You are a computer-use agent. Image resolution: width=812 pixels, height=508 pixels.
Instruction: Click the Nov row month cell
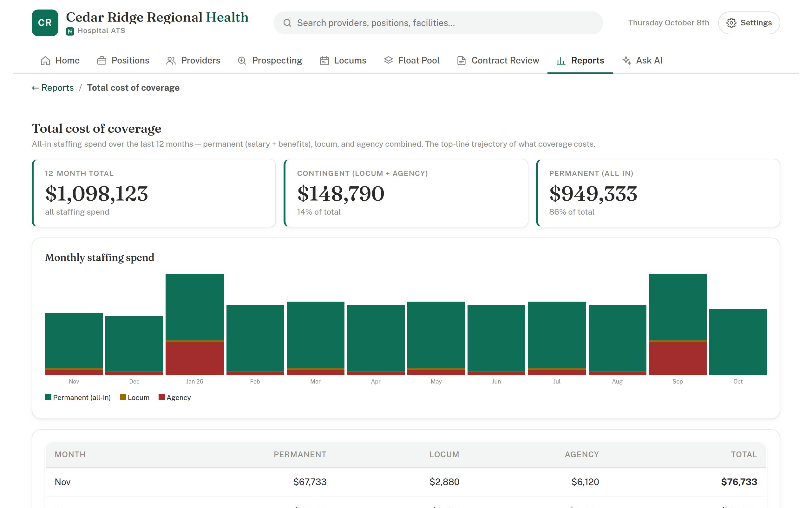point(62,482)
